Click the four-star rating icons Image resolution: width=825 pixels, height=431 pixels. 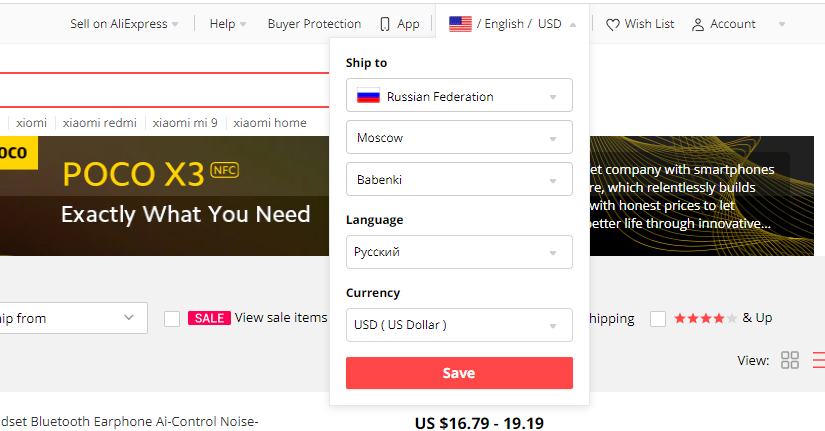click(x=705, y=318)
